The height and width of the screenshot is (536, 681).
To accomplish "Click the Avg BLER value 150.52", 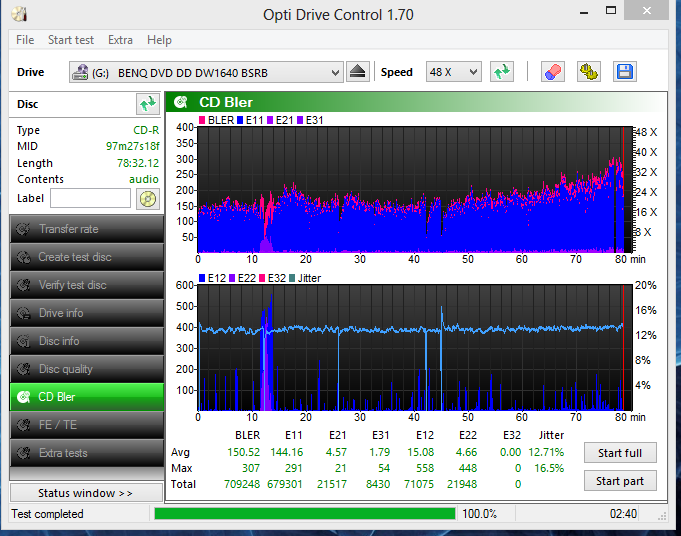I will pos(243,452).
